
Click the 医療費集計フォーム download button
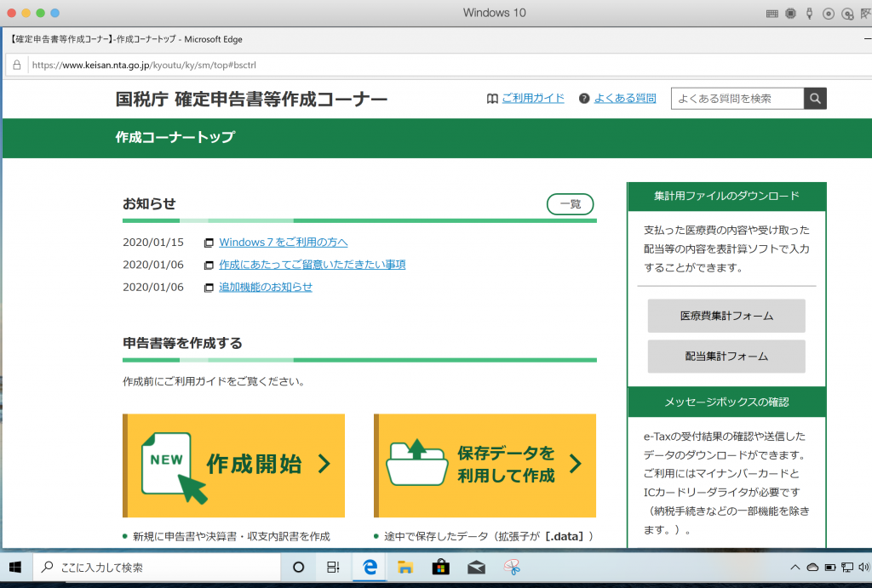726,316
